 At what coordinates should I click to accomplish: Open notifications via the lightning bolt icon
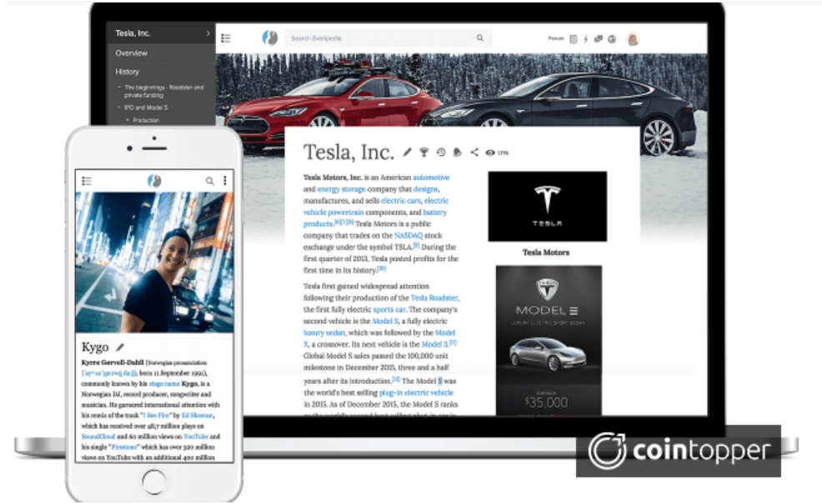pos(586,38)
